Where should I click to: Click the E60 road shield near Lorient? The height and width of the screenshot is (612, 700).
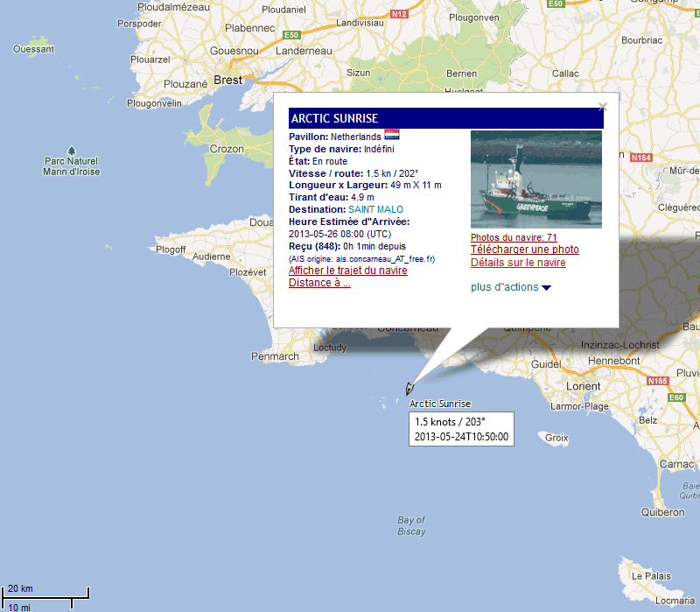675,397
